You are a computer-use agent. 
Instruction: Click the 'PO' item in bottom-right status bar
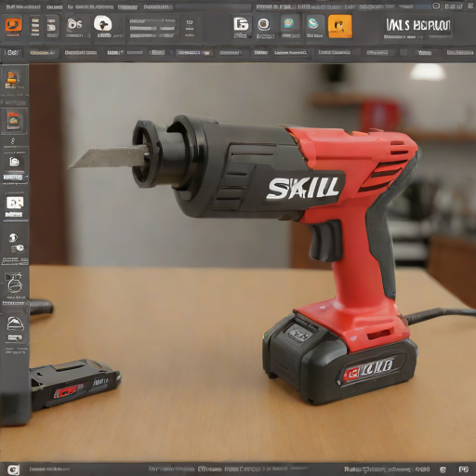coord(464,469)
